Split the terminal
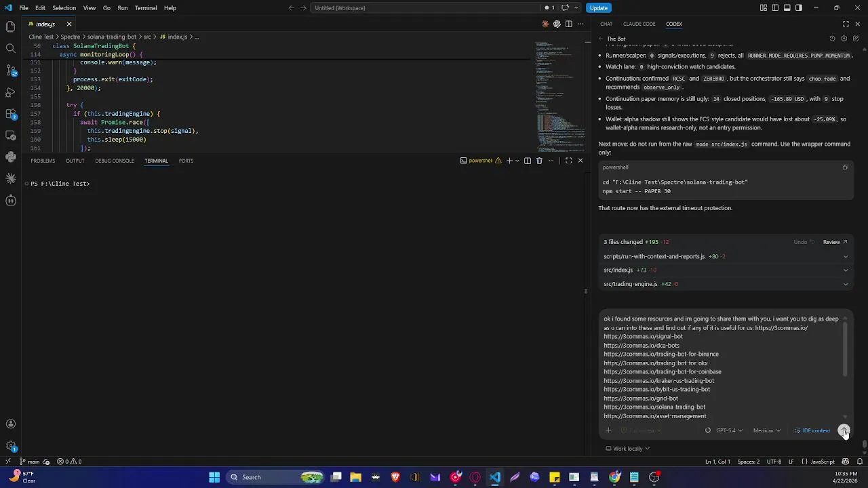The height and width of the screenshot is (488, 868). (x=527, y=161)
